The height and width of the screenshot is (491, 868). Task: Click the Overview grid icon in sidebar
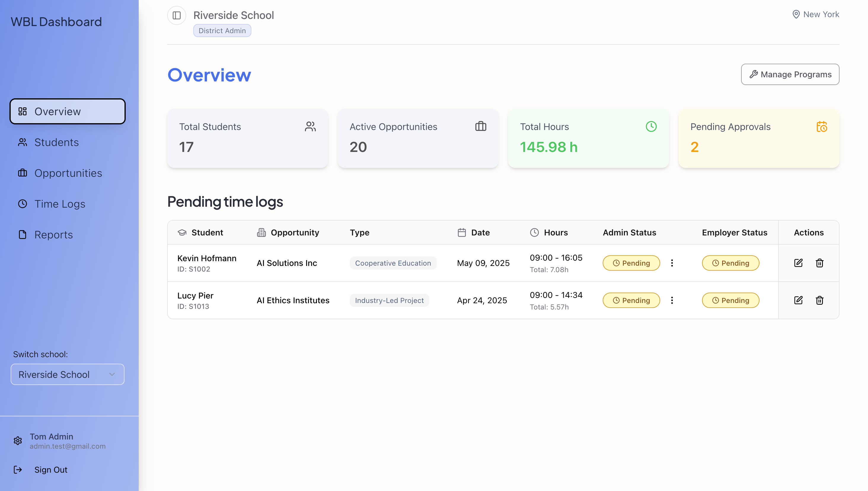[x=23, y=111]
